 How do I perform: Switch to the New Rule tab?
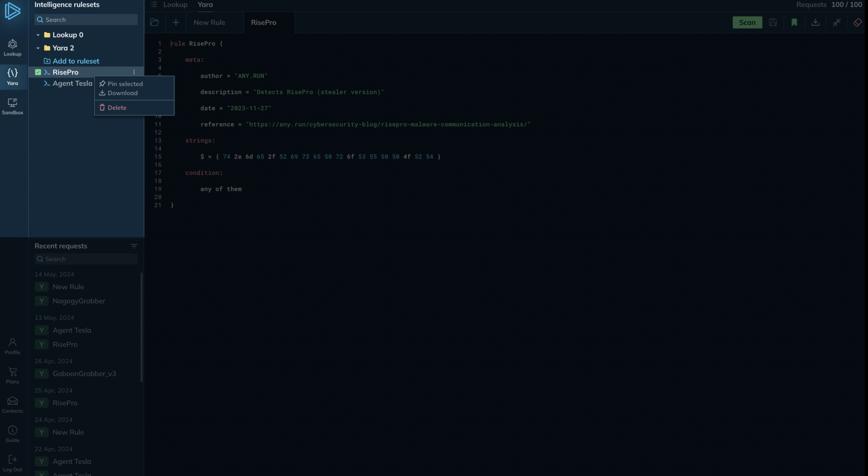tap(209, 22)
